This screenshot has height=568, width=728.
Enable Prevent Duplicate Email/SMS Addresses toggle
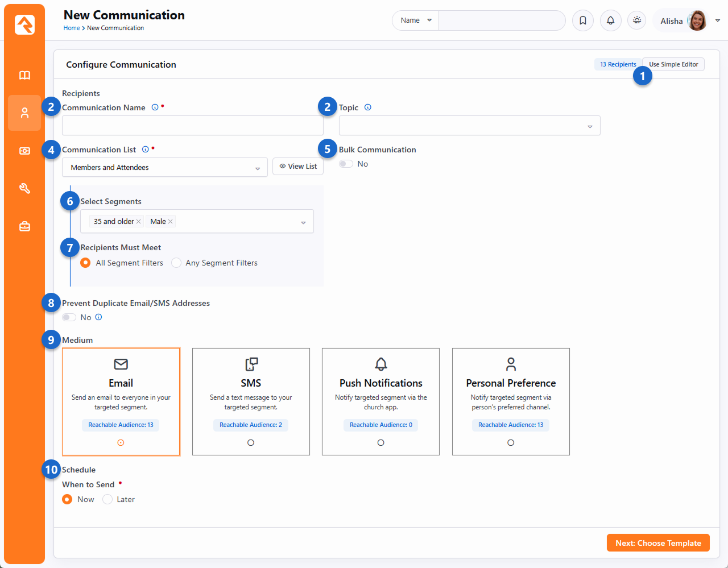pos(69,317)
